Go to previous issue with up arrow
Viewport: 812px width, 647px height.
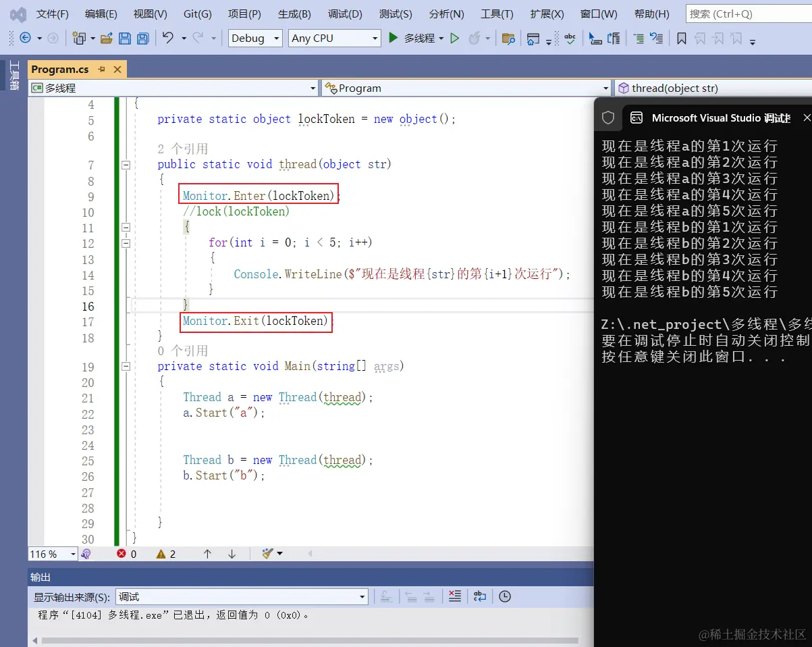[x=207, y=554]
